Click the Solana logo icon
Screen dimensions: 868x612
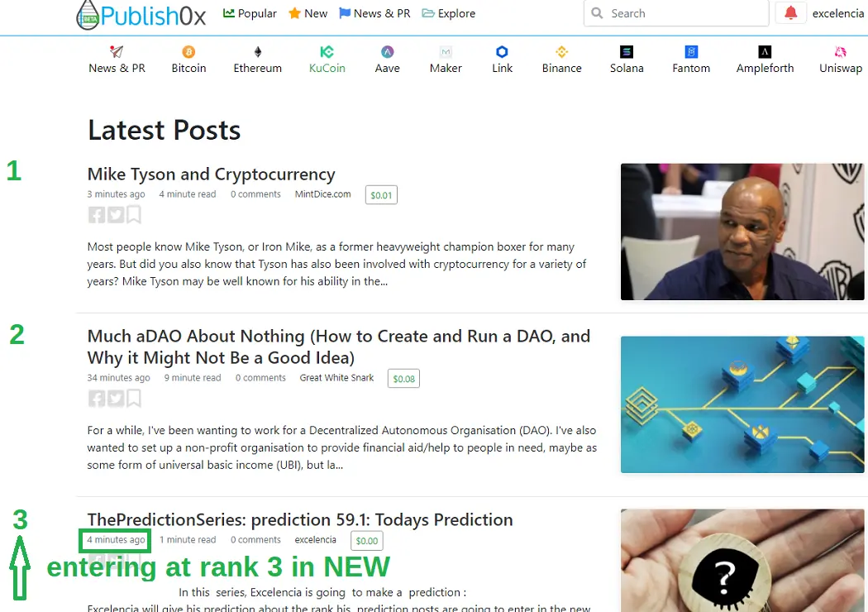click(x=627, y=51)
